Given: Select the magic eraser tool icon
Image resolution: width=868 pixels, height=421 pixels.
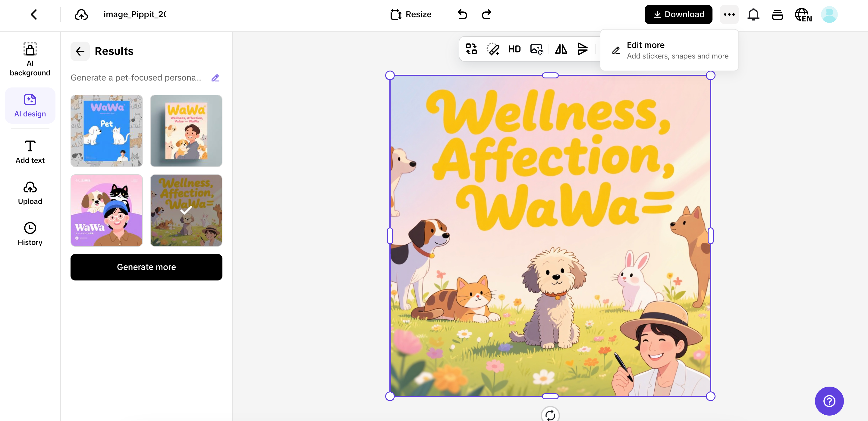Looking at the screenshot, I should click(493, 49).
